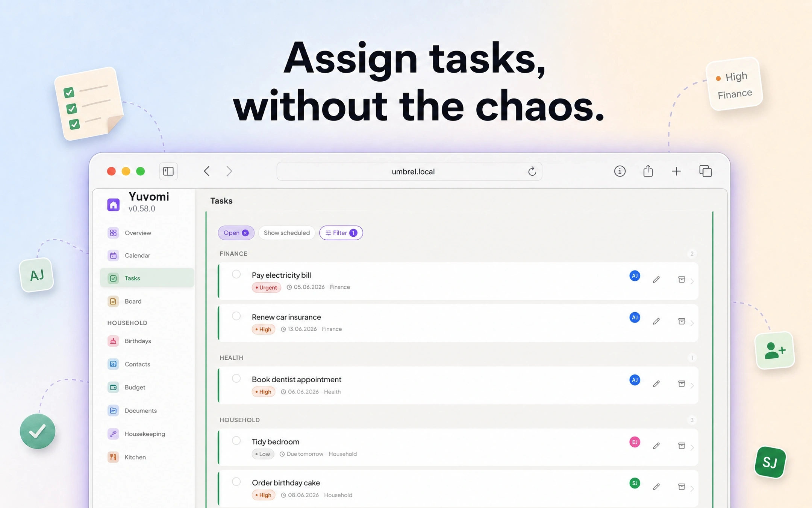Viewport: 812px width, 508px height.
Task: Open Budget in the sidebar
Action: [147, 387]
